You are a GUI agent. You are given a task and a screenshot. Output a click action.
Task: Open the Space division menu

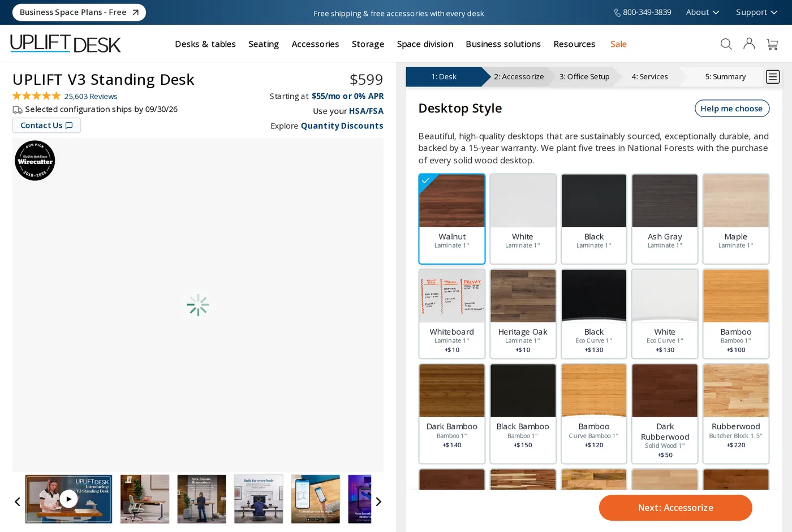[x=425, y=44]
